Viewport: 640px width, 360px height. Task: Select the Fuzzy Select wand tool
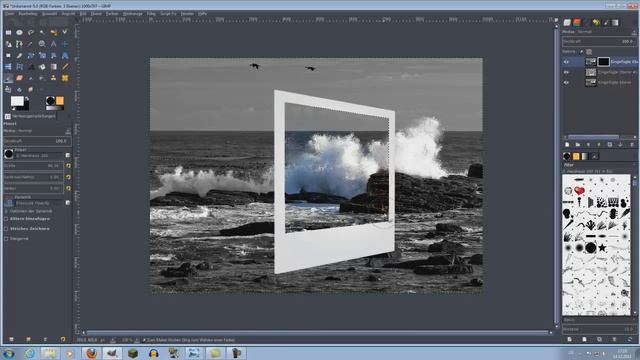(x=42, y=32)
